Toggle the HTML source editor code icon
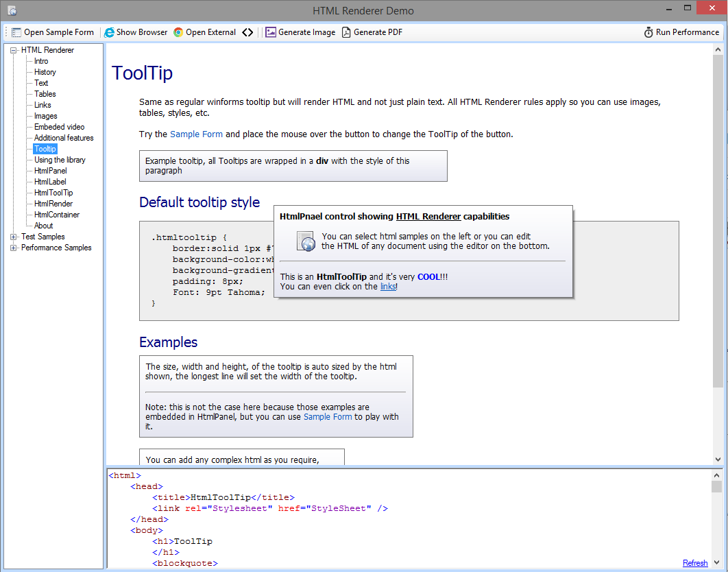 tap(247, 32)
